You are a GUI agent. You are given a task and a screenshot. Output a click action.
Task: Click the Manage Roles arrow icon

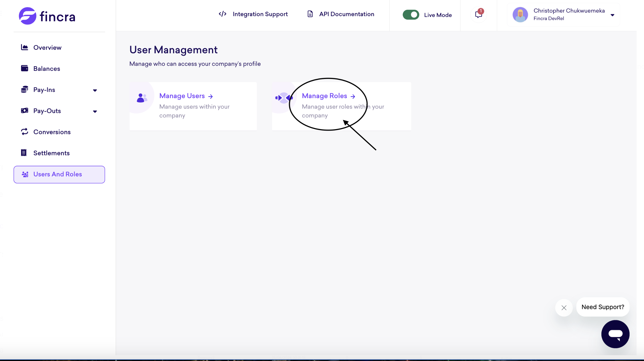point(353,96)
